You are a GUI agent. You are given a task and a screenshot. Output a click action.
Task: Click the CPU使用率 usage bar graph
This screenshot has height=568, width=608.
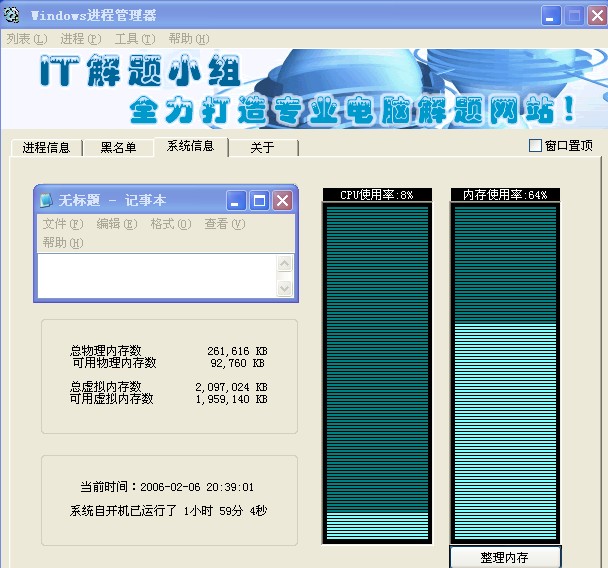click(377, 372)
